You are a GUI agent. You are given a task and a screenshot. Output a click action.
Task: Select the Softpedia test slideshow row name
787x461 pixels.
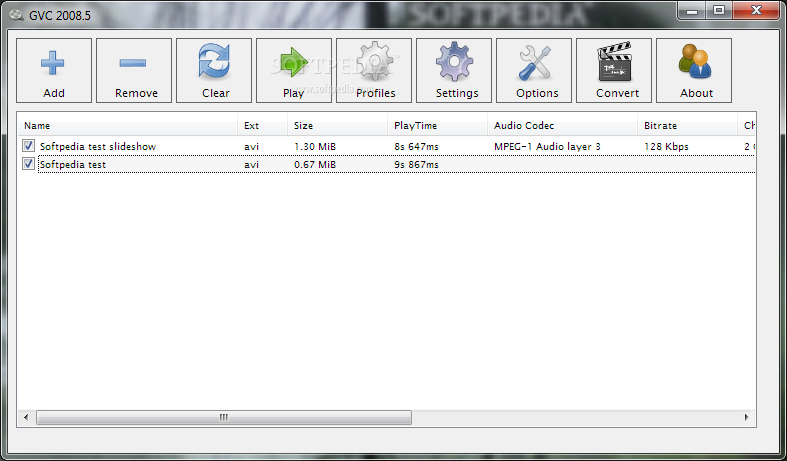click(98, 147)
